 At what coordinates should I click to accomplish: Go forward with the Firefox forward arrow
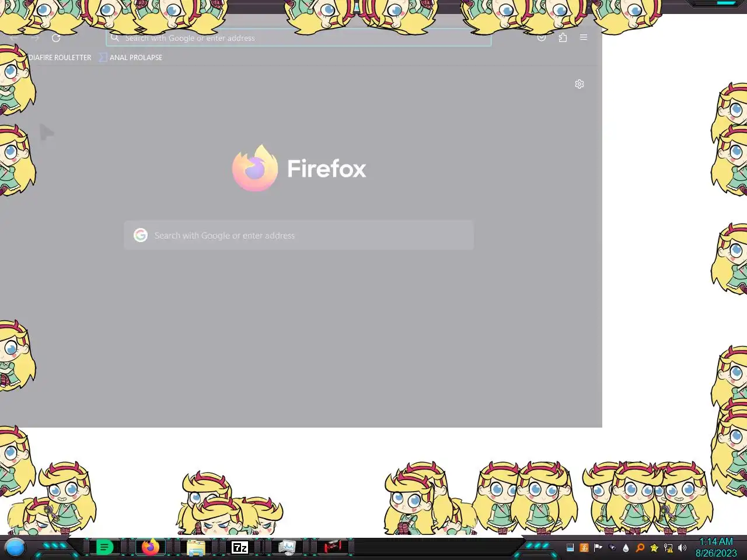pyautogui.click(x=35, y=38)
